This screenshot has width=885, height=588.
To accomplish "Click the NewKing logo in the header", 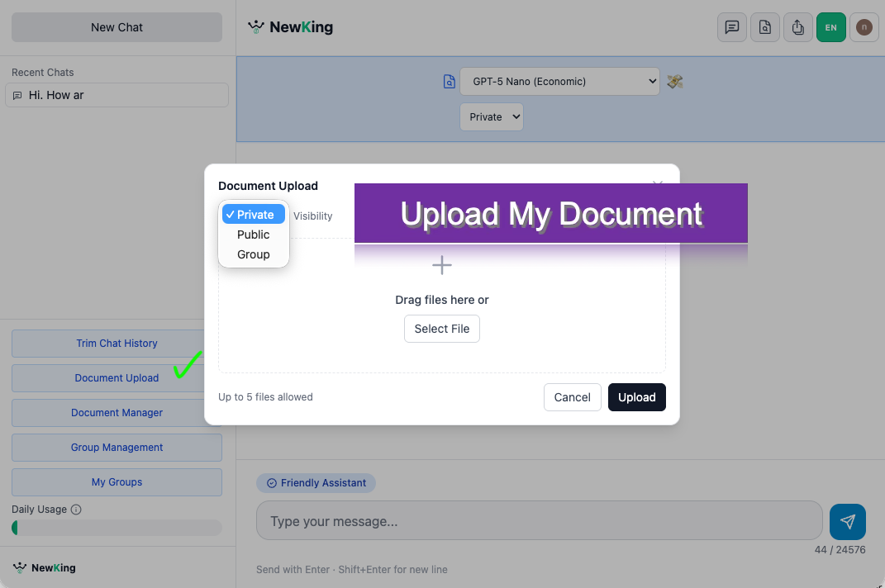I will (290, 26).
